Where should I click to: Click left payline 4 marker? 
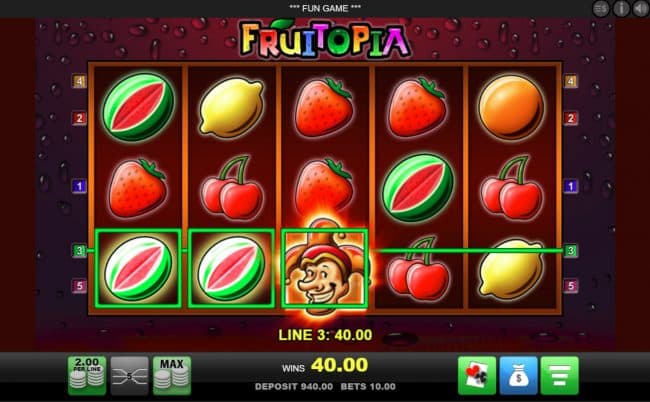(x=79, y=81)
